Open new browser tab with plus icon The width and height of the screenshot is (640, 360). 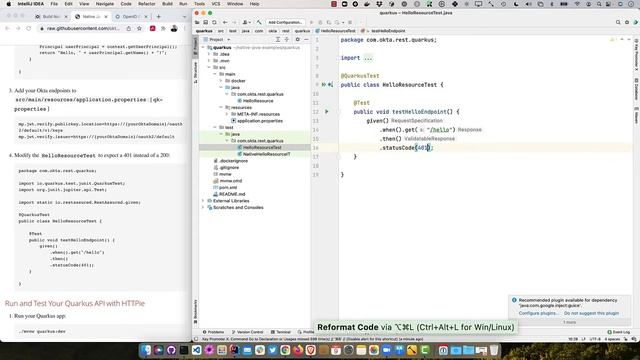point(158,16)
